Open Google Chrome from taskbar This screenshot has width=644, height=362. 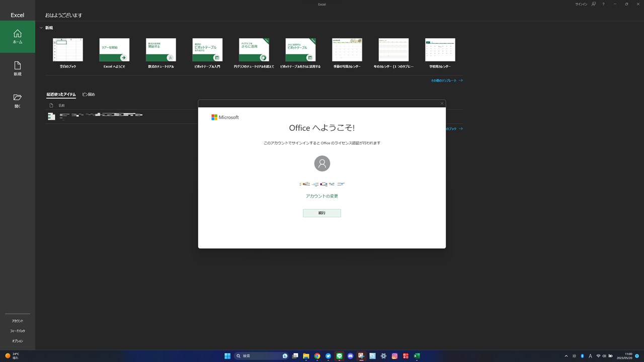point(317,356)
